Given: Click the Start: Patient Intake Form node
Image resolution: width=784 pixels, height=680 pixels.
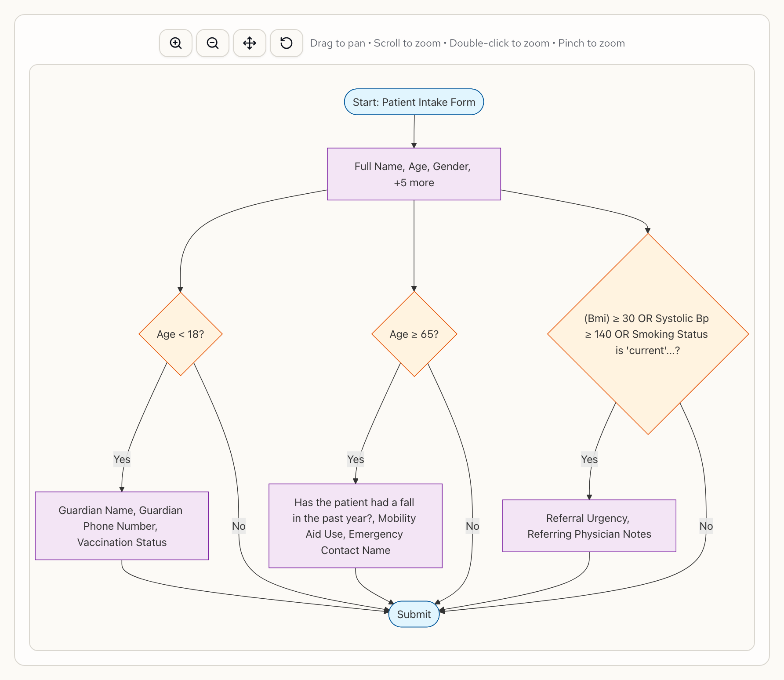Looking at the screenshot, I should click(x=414, y=102).
